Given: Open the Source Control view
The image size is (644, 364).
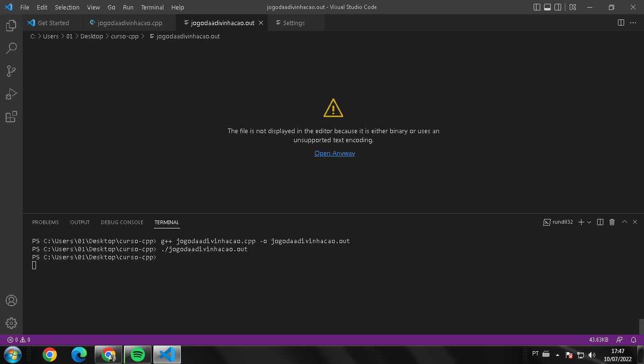Looking at the screenshot, I should click(x=11, y=71).
